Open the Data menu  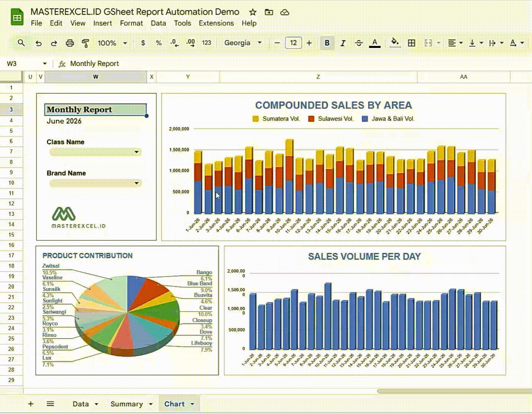click(158, 23)
